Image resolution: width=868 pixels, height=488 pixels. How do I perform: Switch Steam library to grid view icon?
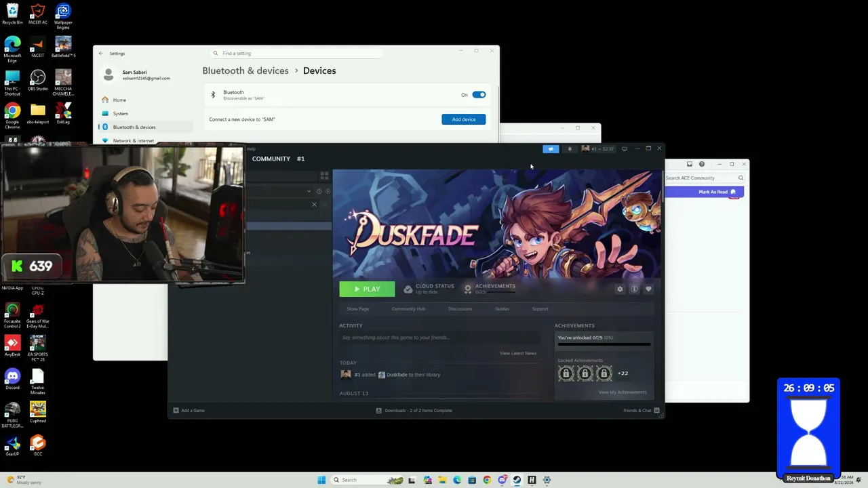click(x=324, y=176)
